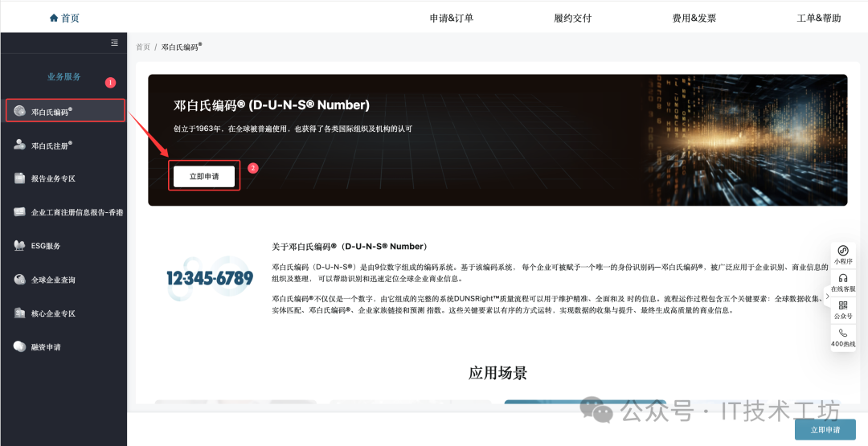
Task: Select 企业工商注册信息报告-香港 in sidebar
Action: tap(63, 212)
